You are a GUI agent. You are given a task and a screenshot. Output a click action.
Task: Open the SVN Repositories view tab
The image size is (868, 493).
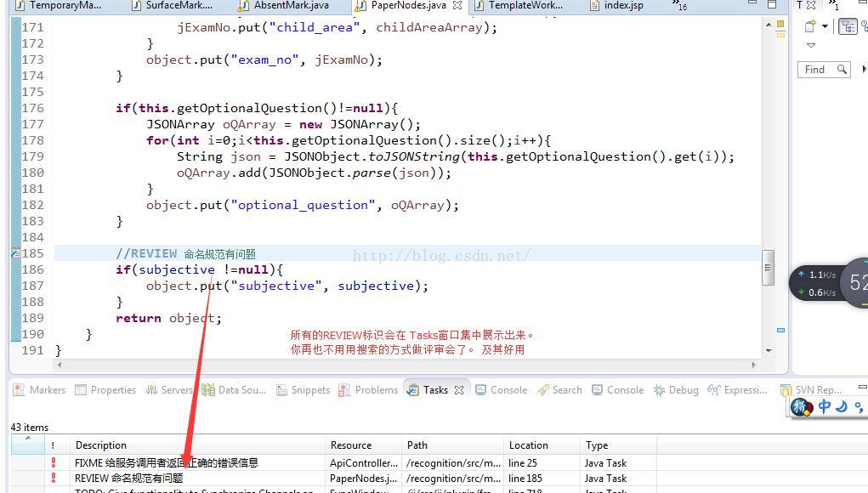click(x=810, y=390)
